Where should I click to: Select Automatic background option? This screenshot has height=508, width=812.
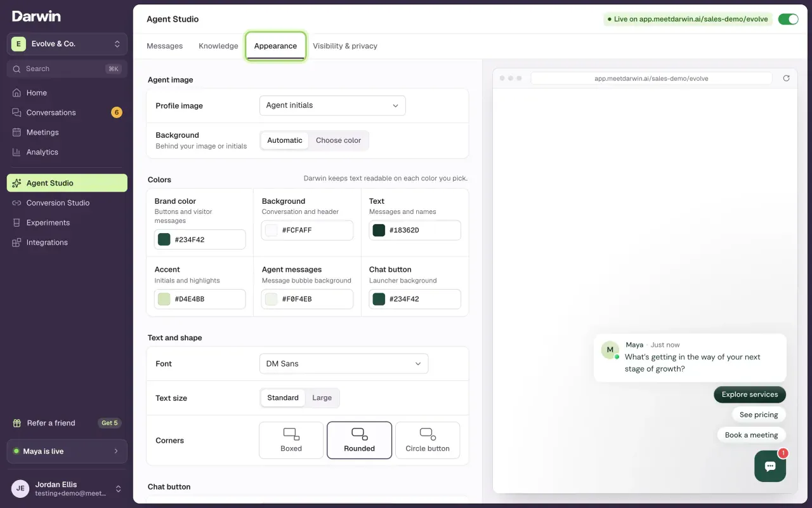pyautogui.click(x=285, y=140)
